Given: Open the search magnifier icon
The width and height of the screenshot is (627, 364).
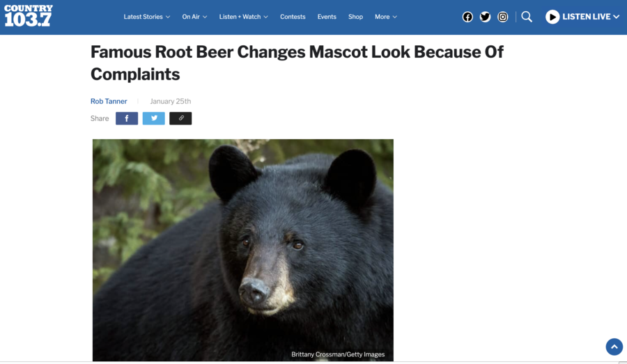Looking at the screenshot, I should [x=527, y=17].
